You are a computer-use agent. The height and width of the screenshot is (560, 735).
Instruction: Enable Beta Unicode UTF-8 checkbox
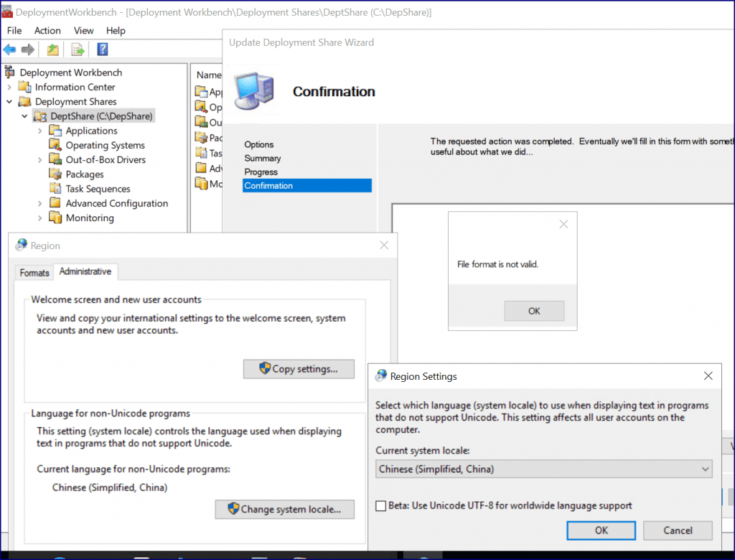(x=381, y=505)
